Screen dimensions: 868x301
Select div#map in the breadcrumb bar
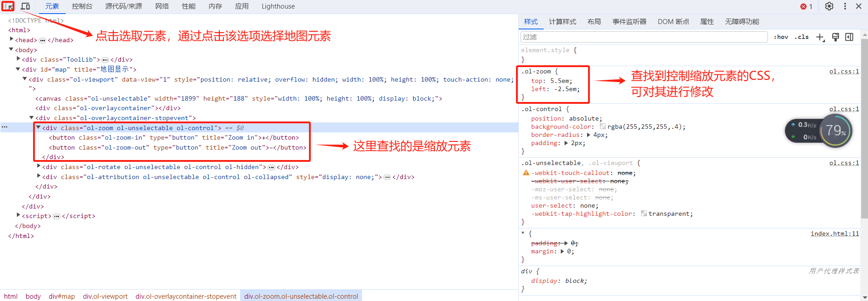[62, 296]
